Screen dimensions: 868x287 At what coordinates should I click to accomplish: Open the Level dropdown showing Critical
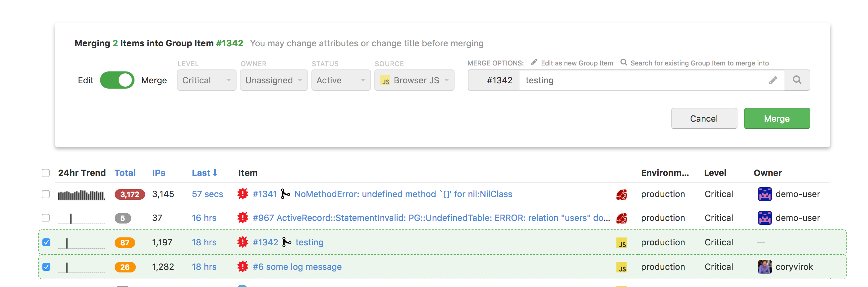pos(206,80)
